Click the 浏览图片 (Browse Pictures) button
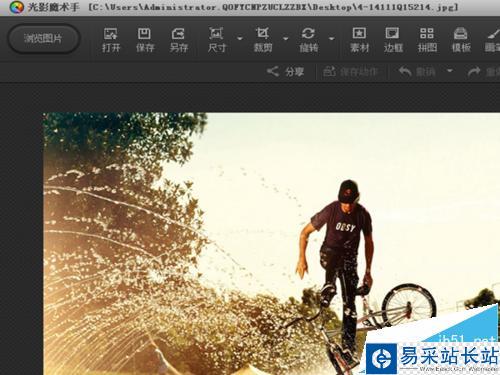The image size is (500, 375). tap(43, 39)
